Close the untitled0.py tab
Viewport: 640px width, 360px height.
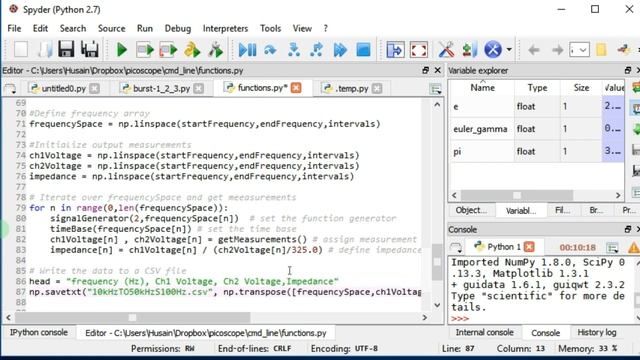coord(94,89)
